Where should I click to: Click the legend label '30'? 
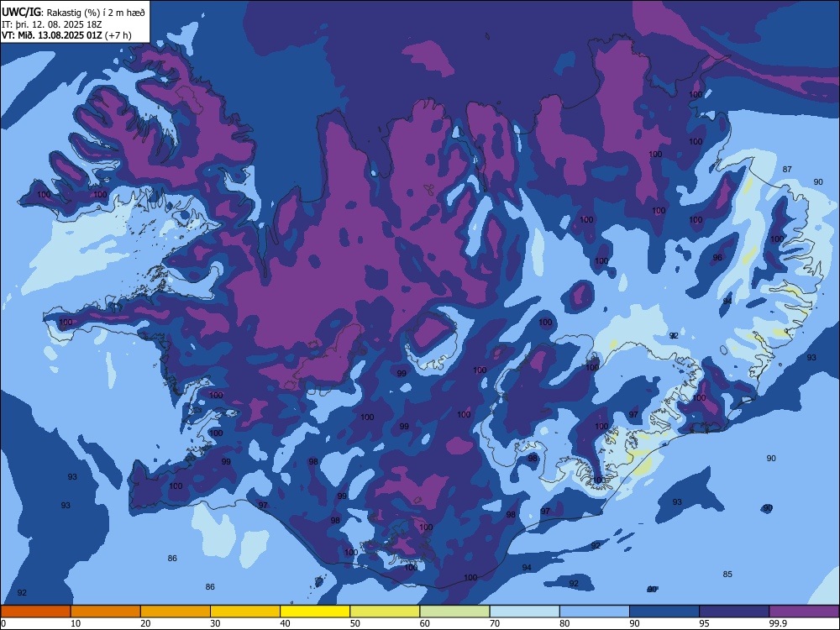coord(215,623)
